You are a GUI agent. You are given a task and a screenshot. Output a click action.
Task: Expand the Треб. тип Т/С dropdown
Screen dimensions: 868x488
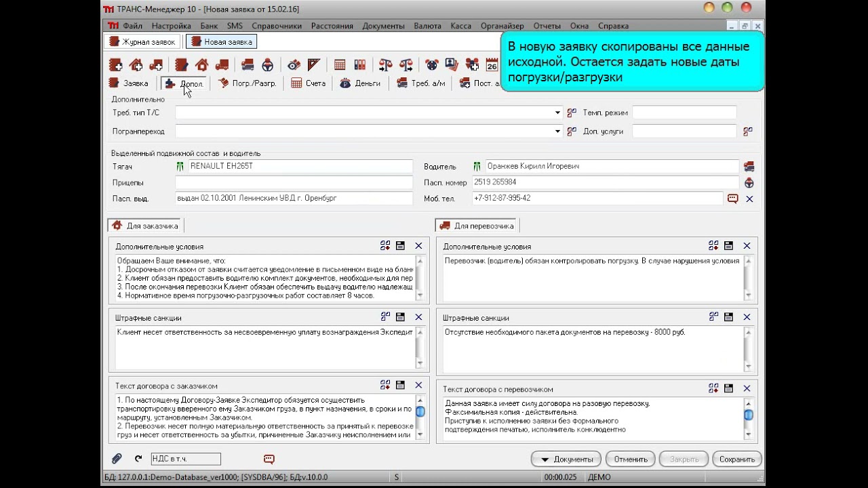tap(558, 113)
